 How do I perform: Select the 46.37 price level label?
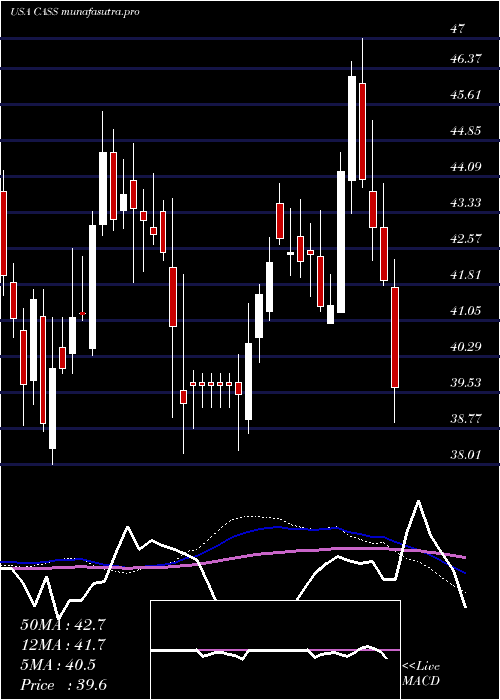466,58
